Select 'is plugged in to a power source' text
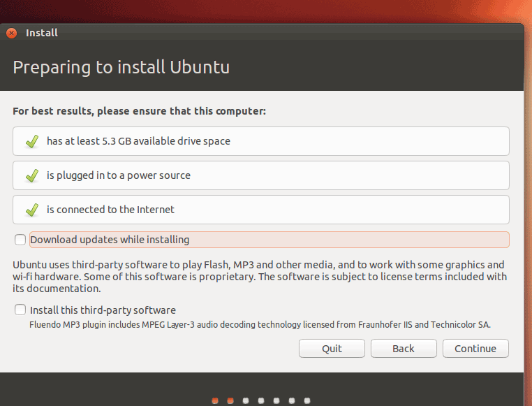The image size is (532, 406). click(x=119, y=175)
